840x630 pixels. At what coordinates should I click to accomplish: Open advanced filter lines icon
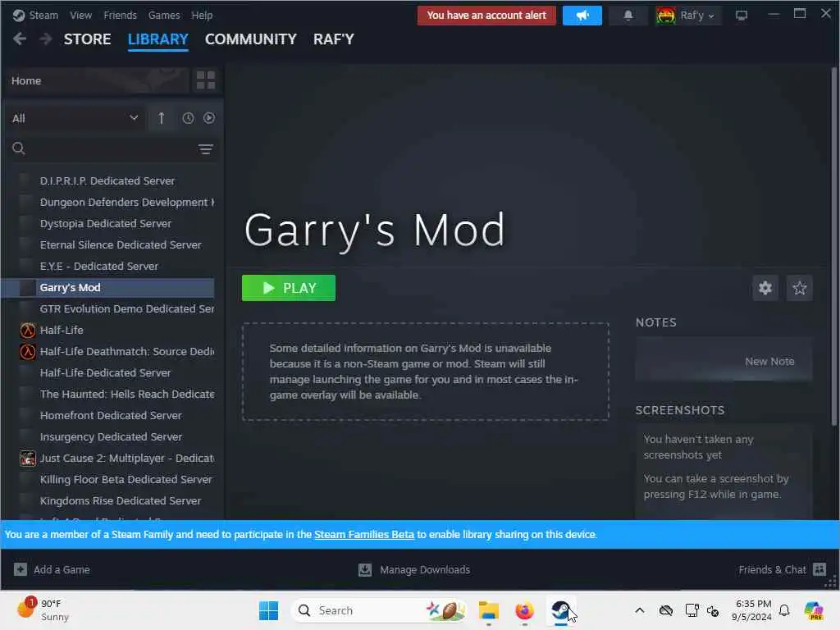pyautogui.click(x=206, y=149)
